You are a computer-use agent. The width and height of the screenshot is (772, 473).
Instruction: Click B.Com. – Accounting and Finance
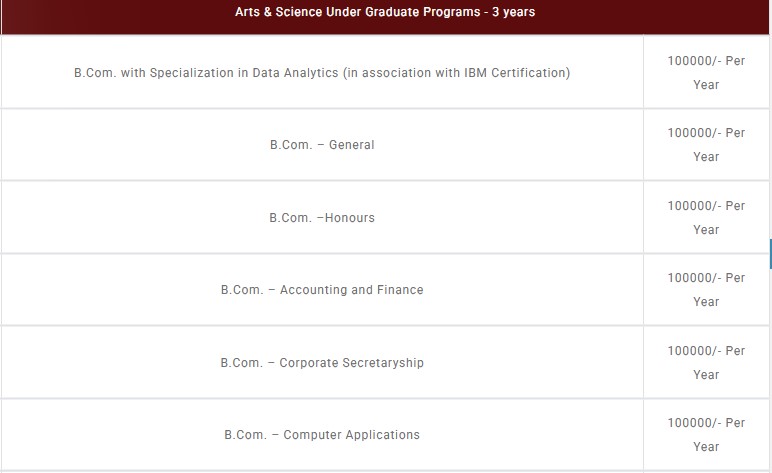coord(322,290)
